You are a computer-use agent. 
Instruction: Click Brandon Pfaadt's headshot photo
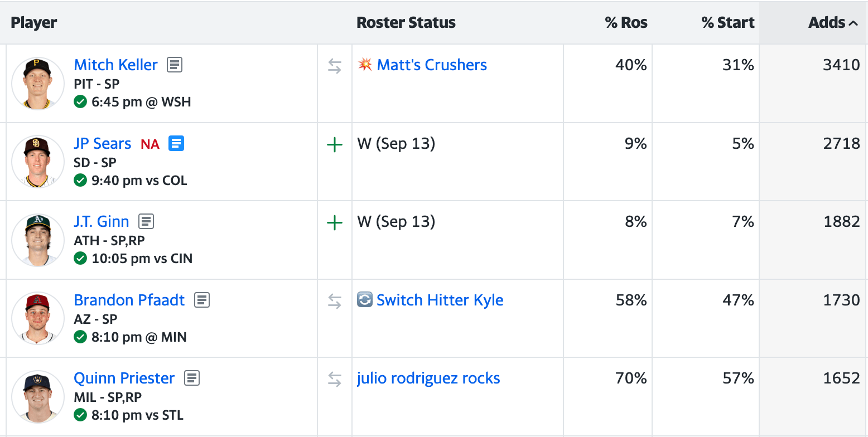(x=38, y=318)
